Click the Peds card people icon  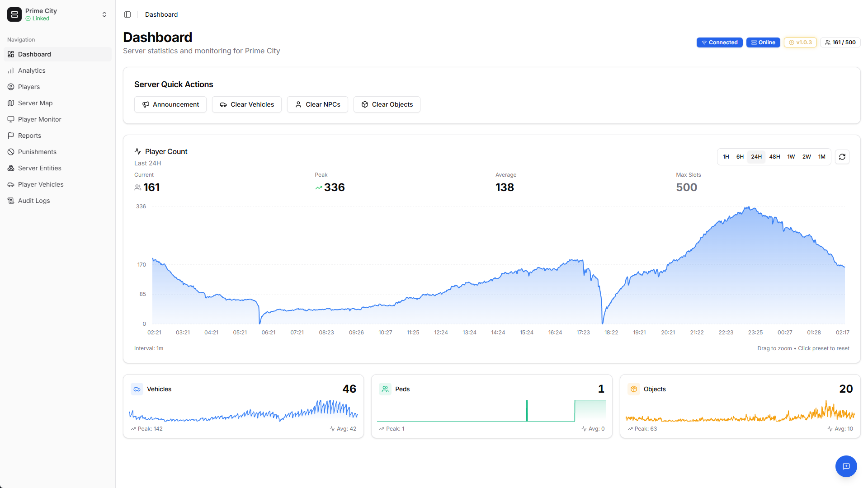coord(385,389)
